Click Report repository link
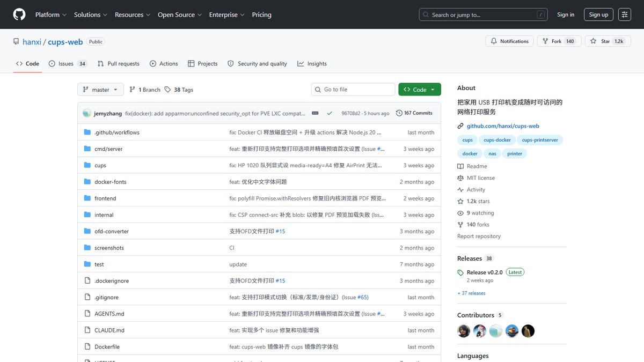644x362 pixels. coord(479,237)
